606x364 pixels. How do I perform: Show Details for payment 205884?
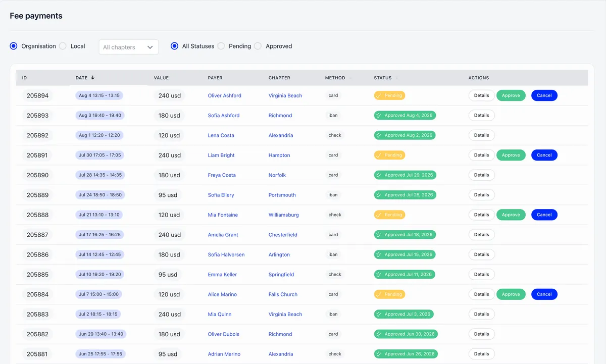coord(481,294)
